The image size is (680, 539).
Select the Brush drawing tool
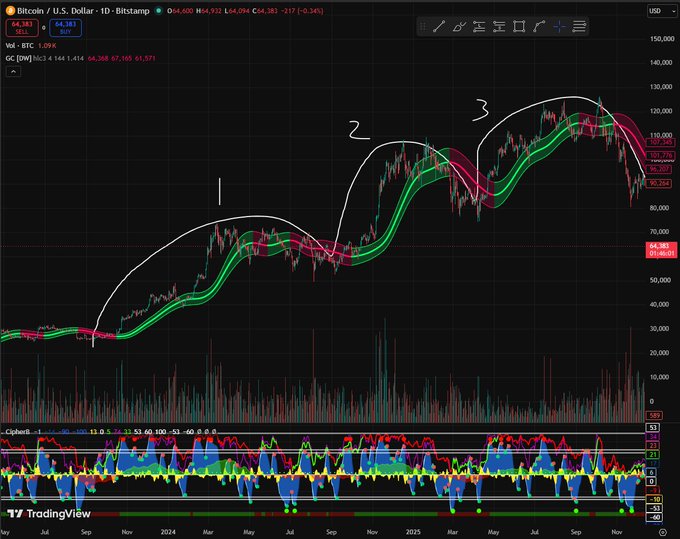(x=459, y=27)
